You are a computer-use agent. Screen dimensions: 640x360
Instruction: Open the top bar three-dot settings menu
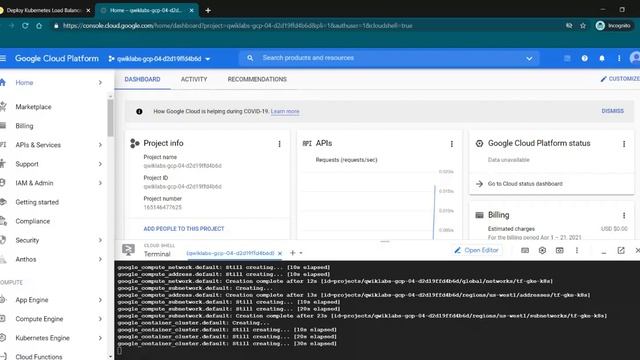pos(619,58)
